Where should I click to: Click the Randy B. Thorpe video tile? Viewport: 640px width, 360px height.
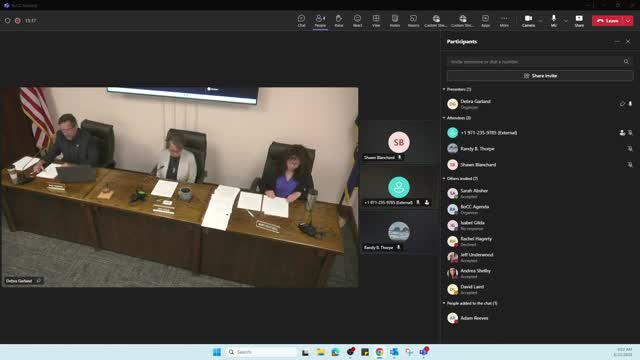(399, 232)
